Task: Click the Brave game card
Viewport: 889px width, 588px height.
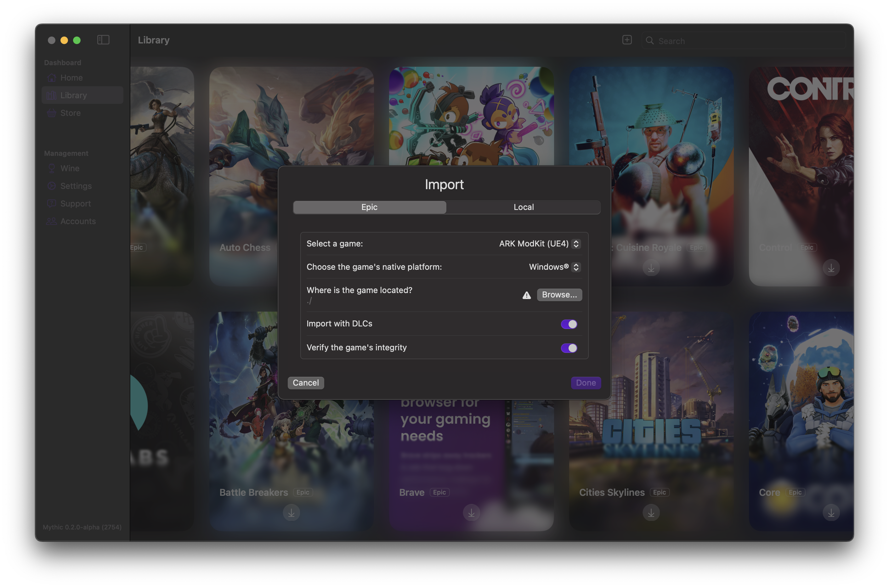Action: [x=471, y=465]
